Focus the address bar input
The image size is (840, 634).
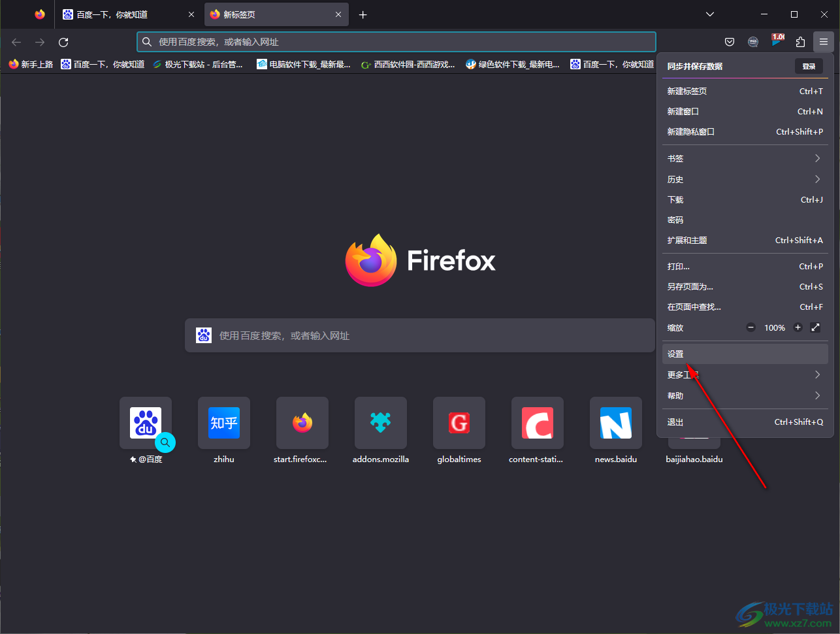(396, 42)
